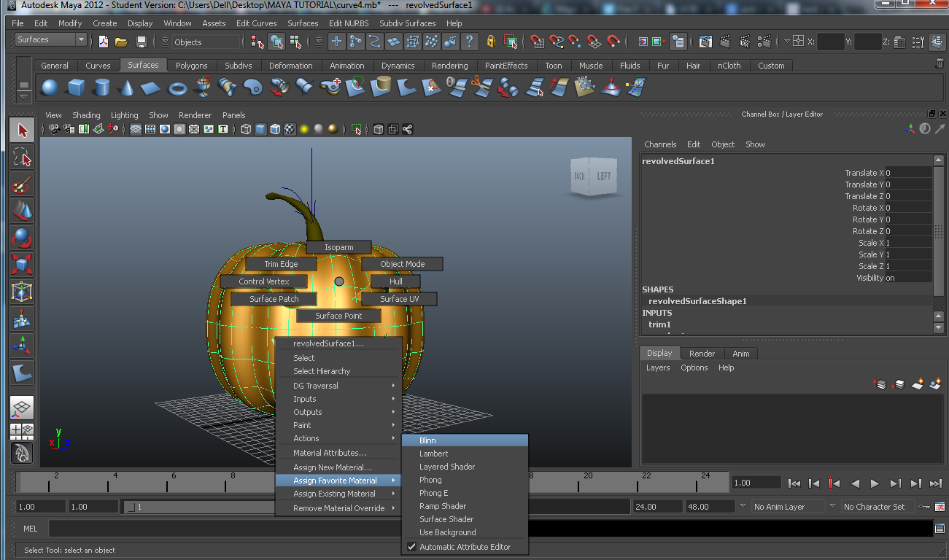The width and height of the screenshot is (949, 560).
Task: Create a NURBS cylinder from the shelf
Action: click(101, 88)
